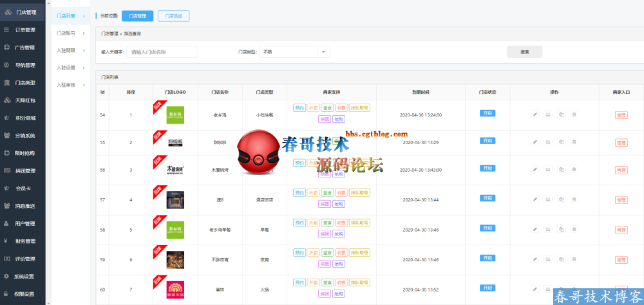
Task: Switch to the 门店添加 tab
Action: [174, 16]
